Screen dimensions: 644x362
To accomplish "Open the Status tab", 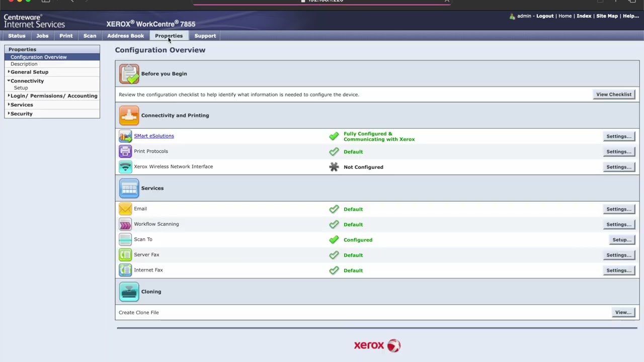I will (x=17, y=36).
